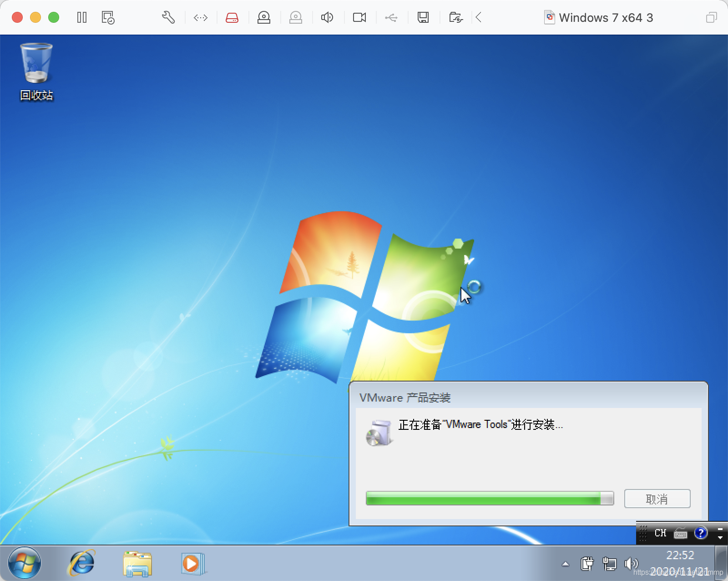Toggle the sound card speaker icon
The width and height of the screenshot is (728, 581).
(327, 18)
